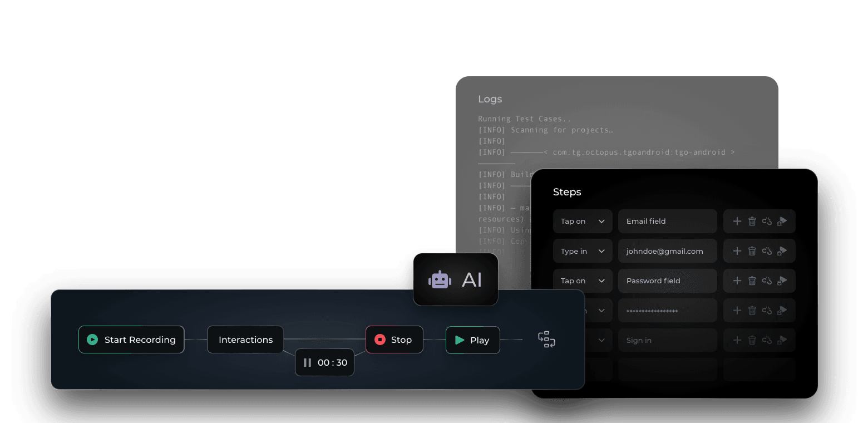This screenshot has width=868, height=423.
Task: Click the retry loop icon in johndoe@gmail.com row
Action: pyautogui.click(x=767, y=251)
